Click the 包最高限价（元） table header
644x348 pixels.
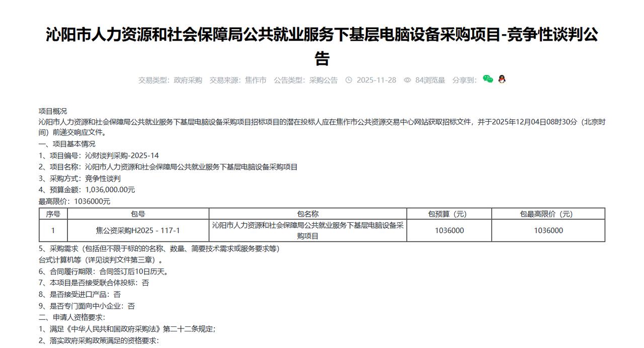pos(548,214)
